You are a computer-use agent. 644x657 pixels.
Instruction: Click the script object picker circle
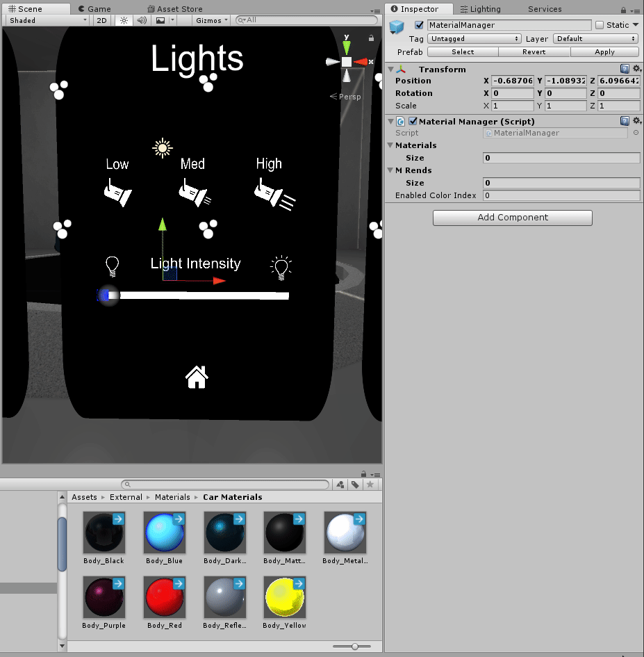coord(636,133)
